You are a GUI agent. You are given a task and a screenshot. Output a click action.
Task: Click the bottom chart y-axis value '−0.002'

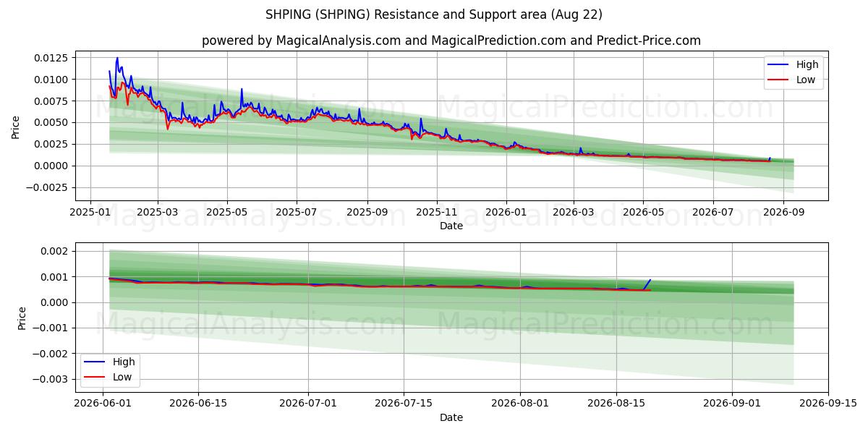tap(51, 354)
